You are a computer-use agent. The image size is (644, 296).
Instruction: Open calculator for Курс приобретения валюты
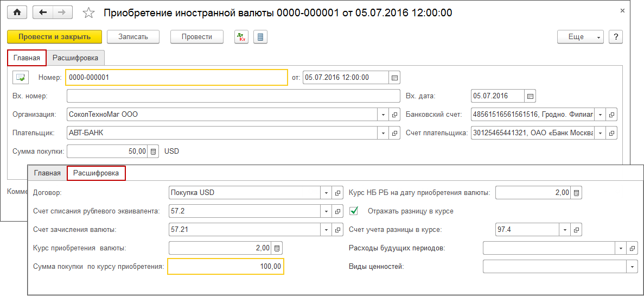(277, 248)
